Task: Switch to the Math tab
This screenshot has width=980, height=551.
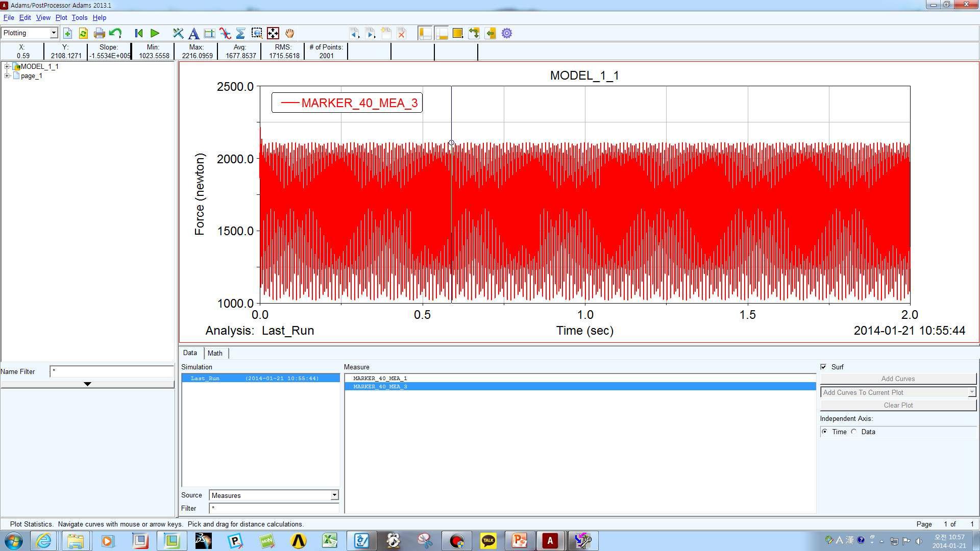Action: [x=215, y=353]
